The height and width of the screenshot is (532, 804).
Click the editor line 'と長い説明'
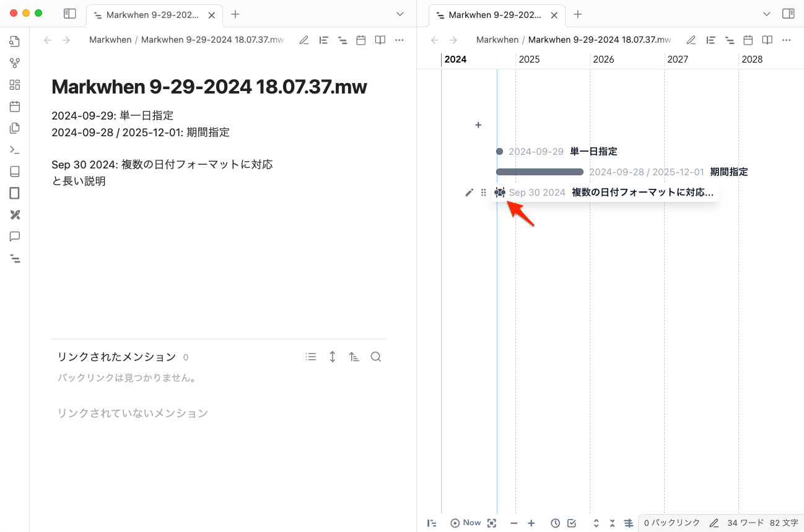click(x=79, y=181)
